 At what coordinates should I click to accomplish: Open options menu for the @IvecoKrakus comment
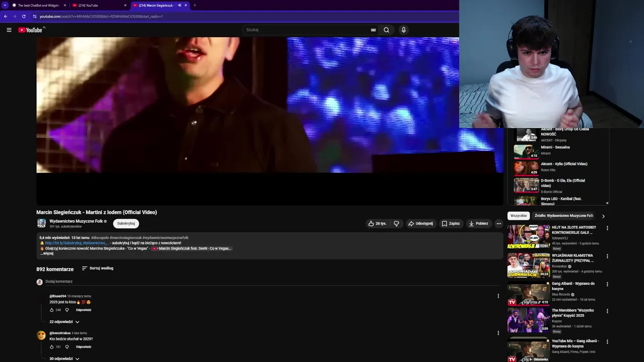[498, 333]
